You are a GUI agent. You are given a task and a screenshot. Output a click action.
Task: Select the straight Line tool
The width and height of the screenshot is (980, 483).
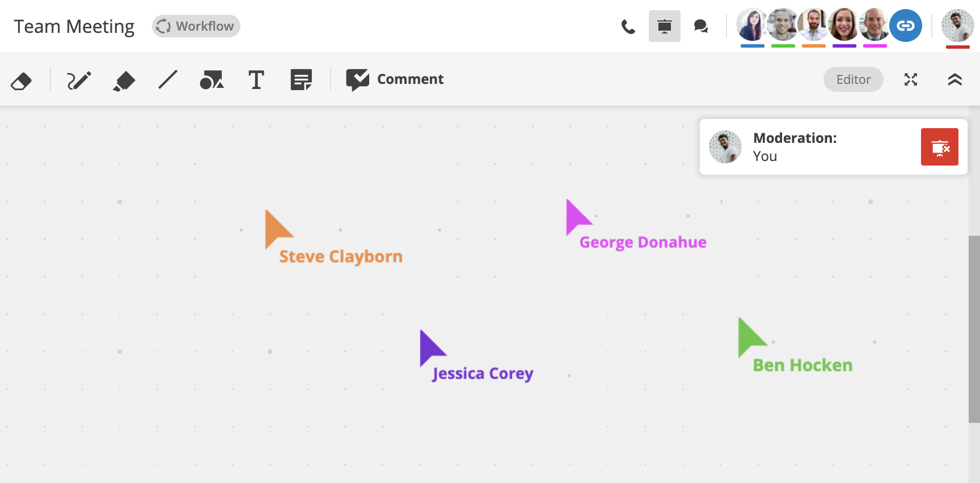168,80
